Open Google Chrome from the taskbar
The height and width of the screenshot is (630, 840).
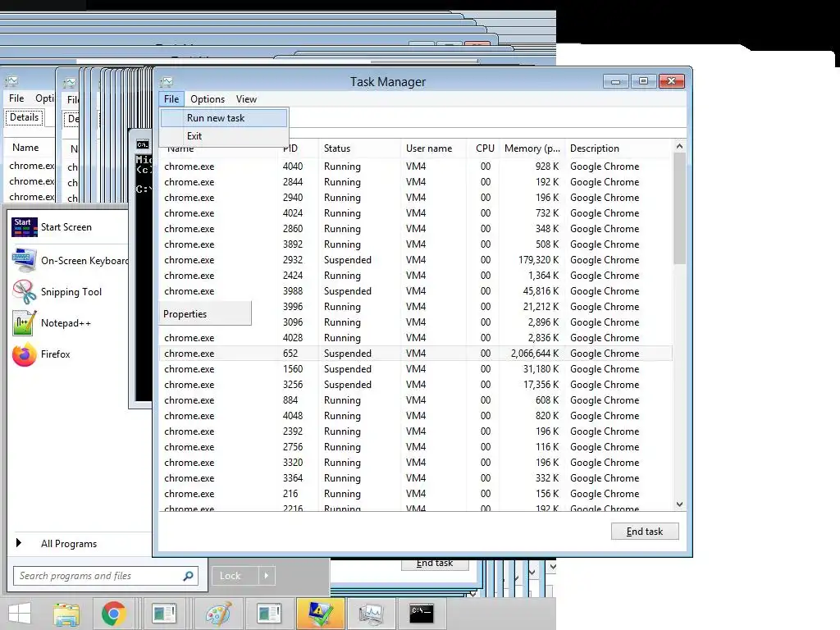(x=113, y=614)
